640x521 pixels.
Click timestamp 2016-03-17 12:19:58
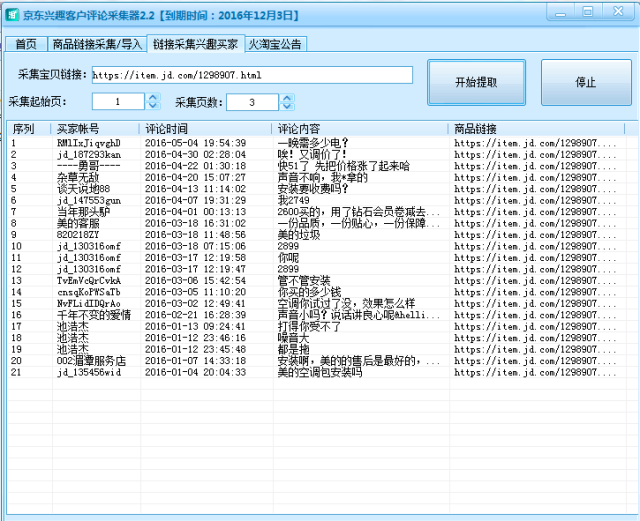(x=196, y=258)
